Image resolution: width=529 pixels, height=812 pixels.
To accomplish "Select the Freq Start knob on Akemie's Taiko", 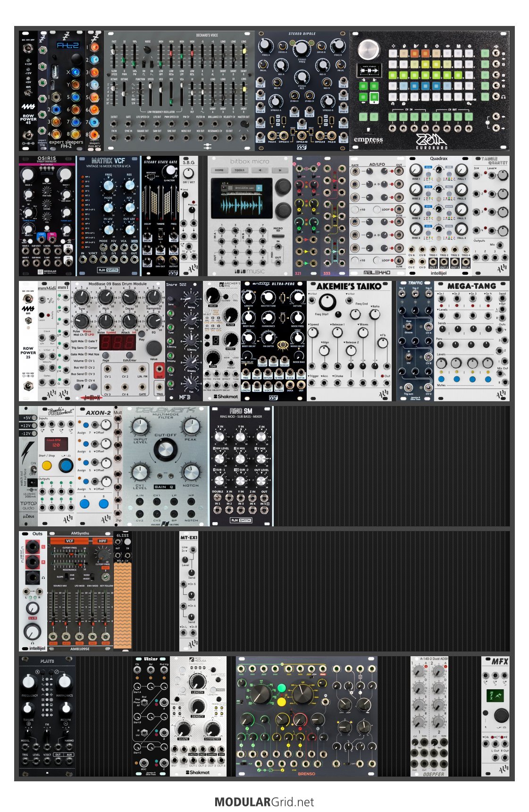I will [x=327, y=301].
